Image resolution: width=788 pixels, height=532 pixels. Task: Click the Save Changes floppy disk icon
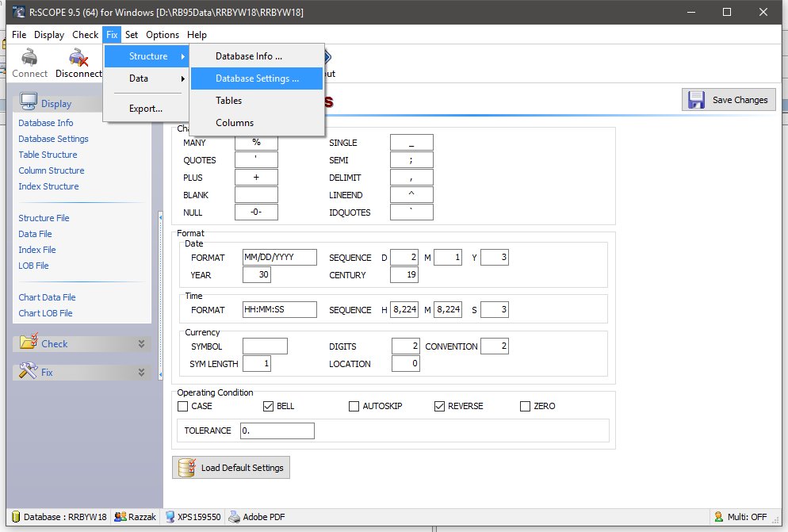pyautogui.click(x=697, y=100)
